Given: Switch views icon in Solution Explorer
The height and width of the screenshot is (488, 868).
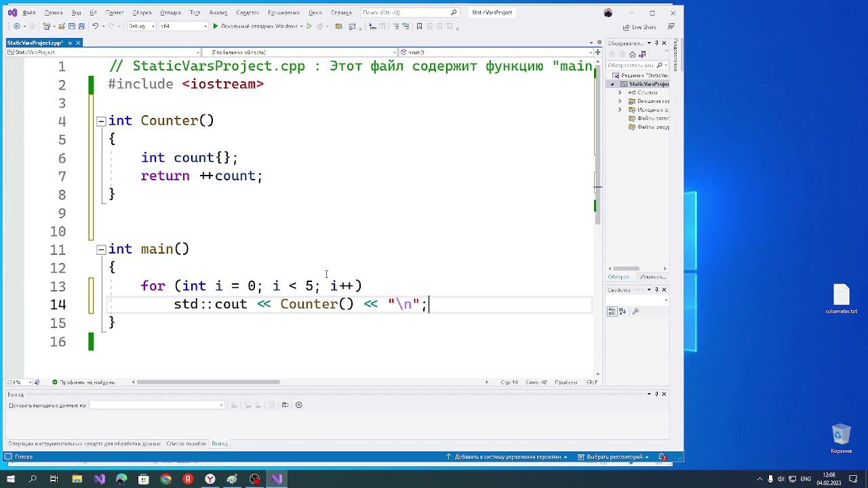Looking at the screenshot, I should point(642,54).
